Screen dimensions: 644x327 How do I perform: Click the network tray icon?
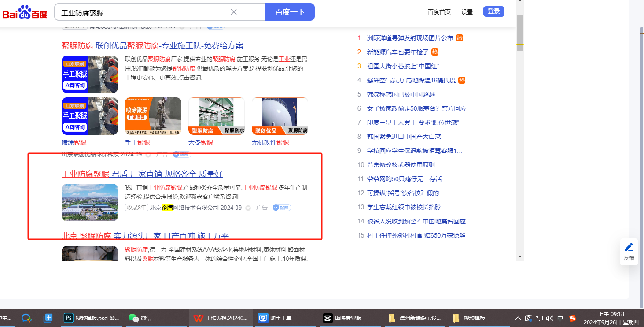coord(539,318)
